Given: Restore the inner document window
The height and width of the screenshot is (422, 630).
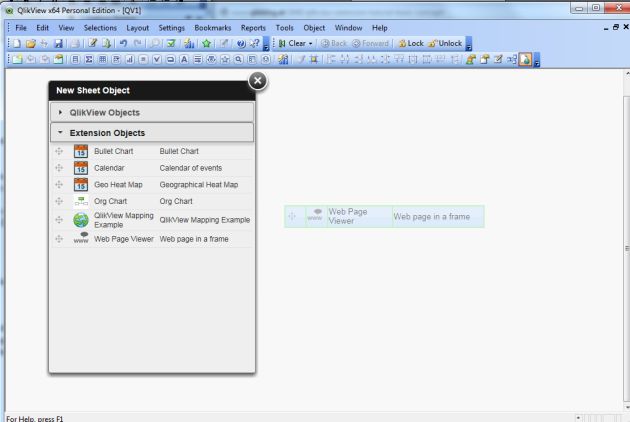Looking at the screenshot, I should pos(616,27).
